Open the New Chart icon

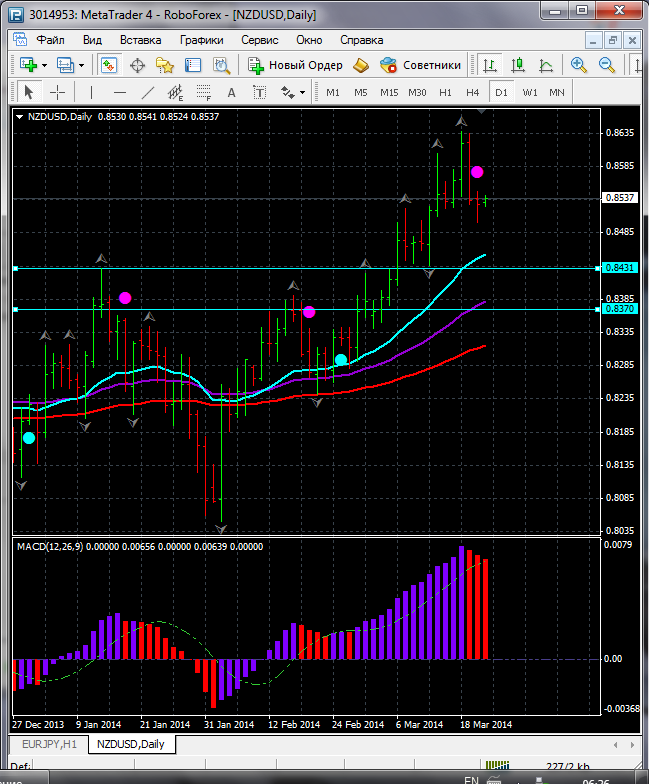[x=28, y=65]
